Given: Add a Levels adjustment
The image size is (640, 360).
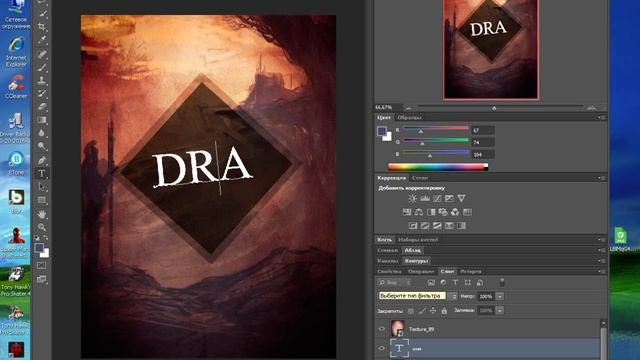Looking at the screenshot, I should [x=425, y=199].
